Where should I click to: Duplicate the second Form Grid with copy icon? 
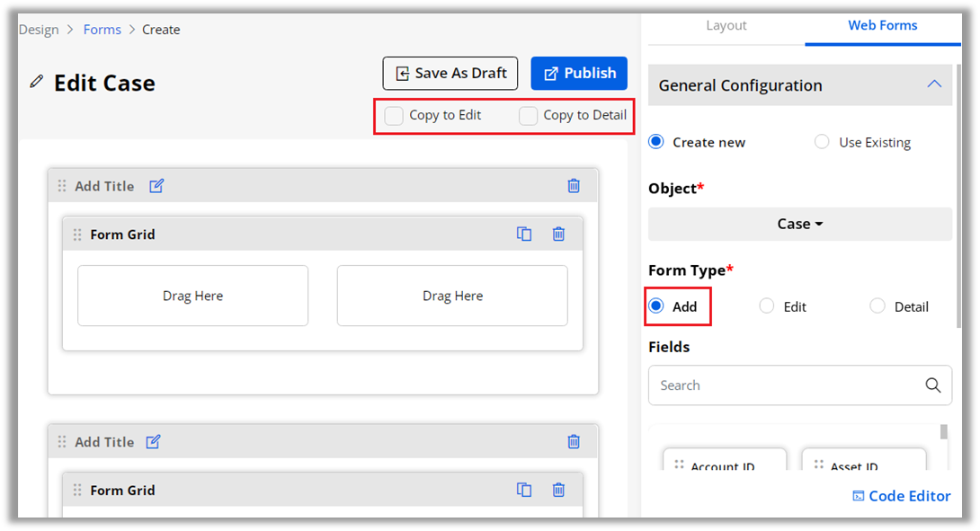tap(524, 490)
